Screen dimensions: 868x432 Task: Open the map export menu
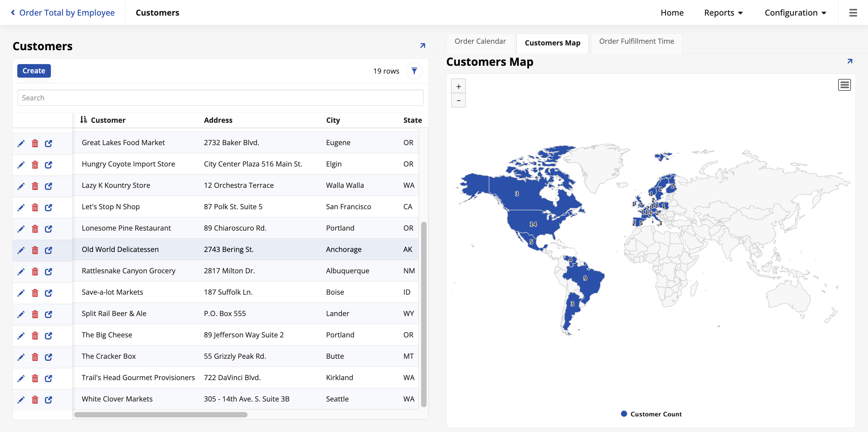845,85
